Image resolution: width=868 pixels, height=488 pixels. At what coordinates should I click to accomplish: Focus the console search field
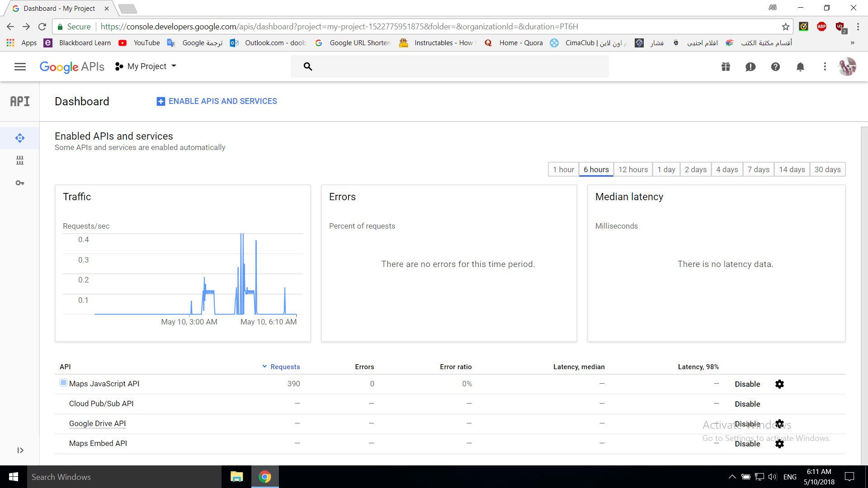[x=450, y=66]
